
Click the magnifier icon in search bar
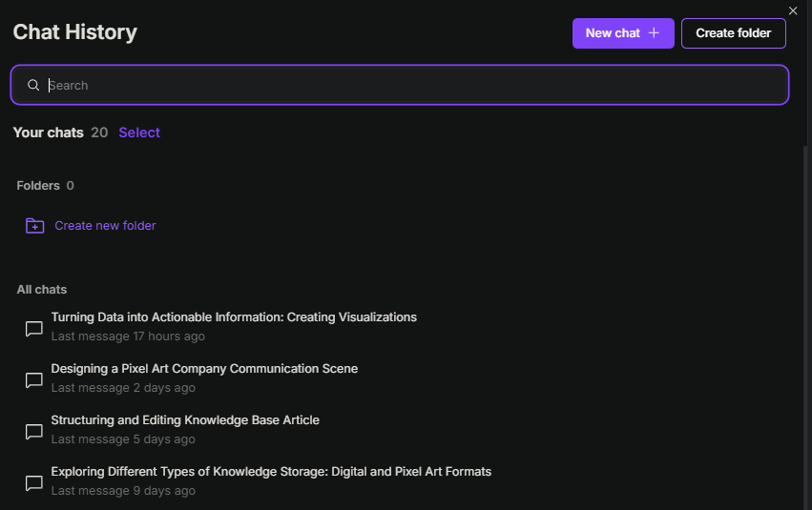coord(33,85)
